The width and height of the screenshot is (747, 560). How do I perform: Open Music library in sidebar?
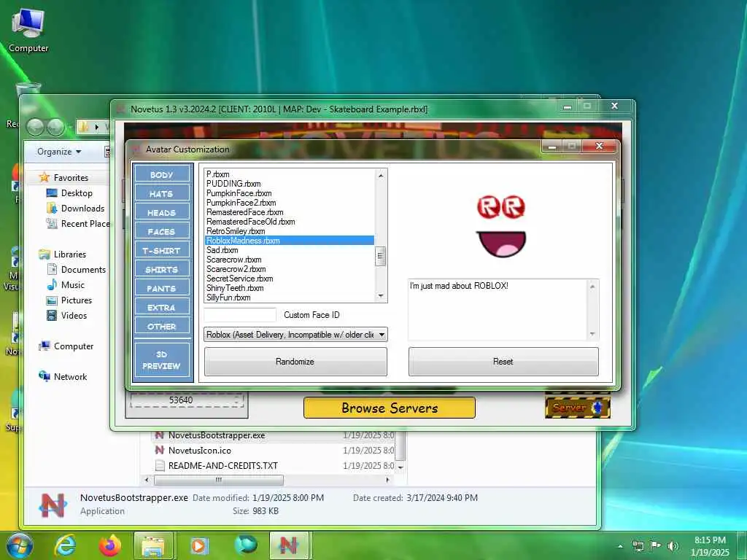tap(66, 285)
